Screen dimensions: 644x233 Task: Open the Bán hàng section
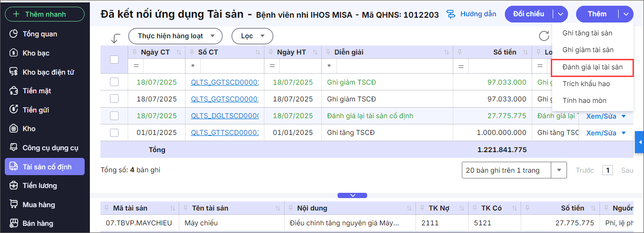(38, 223)
